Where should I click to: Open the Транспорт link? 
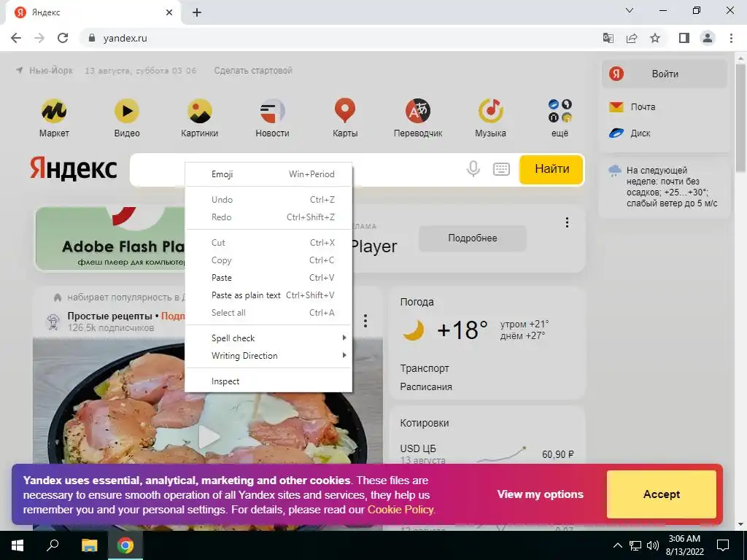point(425,368)
